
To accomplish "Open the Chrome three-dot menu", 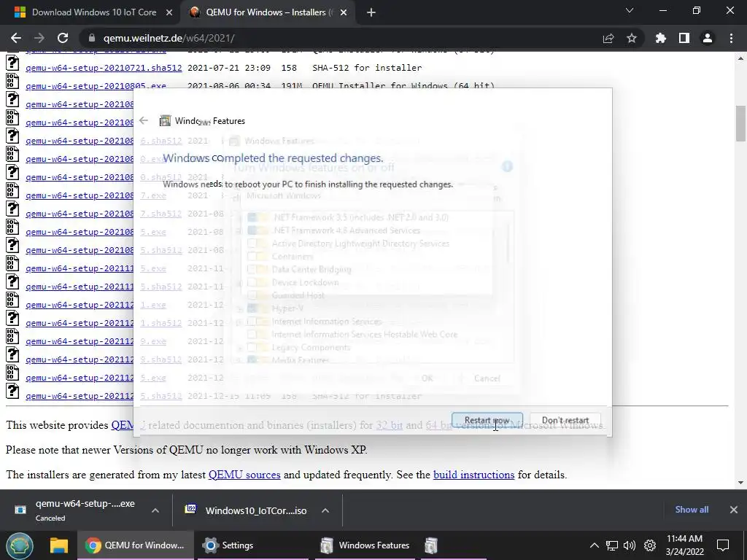I will 731,38.
